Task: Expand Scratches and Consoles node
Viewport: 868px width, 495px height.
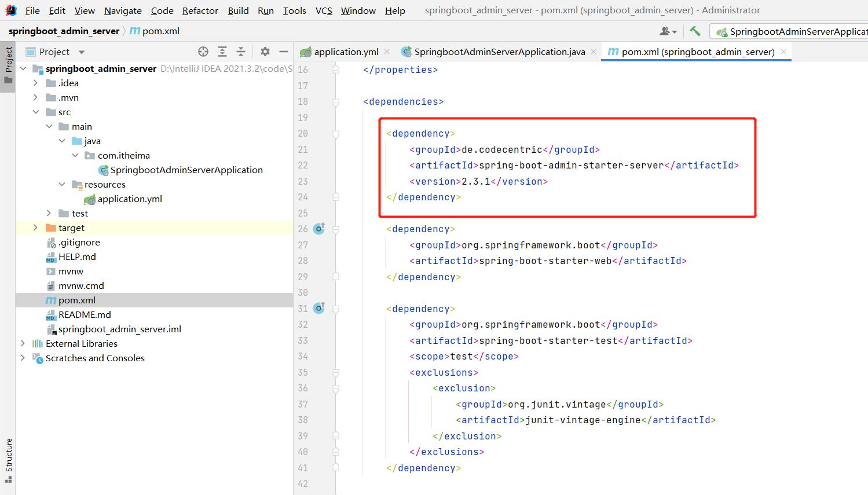Action: tap(23, 358)
